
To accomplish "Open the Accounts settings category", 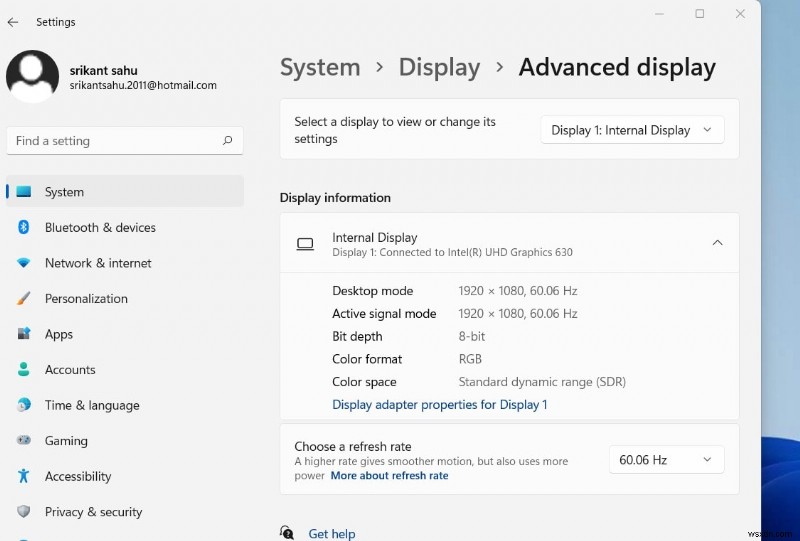I will [x=70, y=370].
